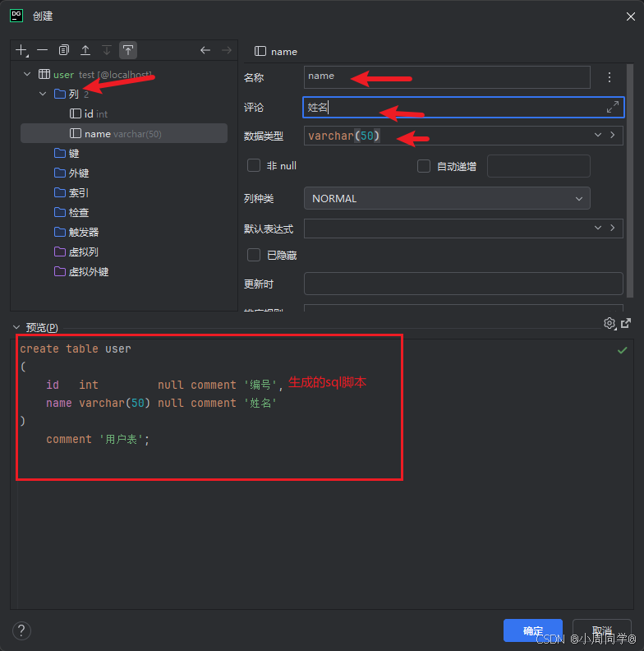This screenshot has width=644, height=651.
Task: Enable the 自动递增 checkbox
Action: (x=424, y=166)
